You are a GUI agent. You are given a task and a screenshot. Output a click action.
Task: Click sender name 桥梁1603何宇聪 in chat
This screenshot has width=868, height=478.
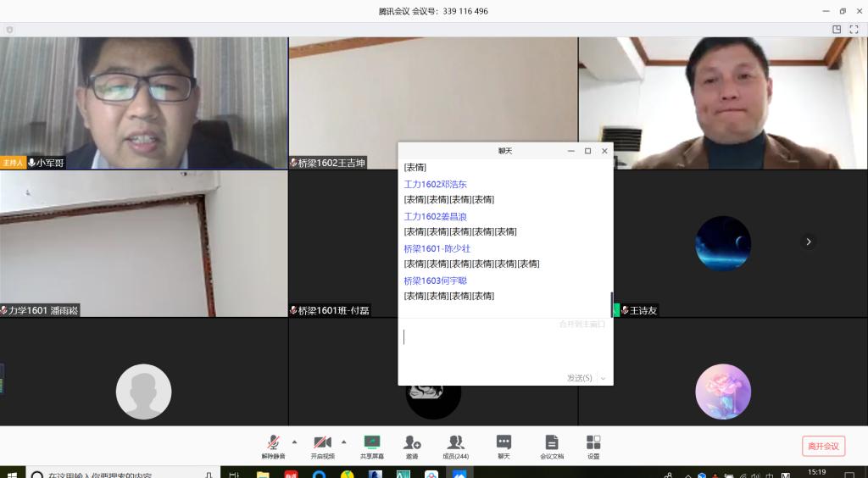click(435, 281)
